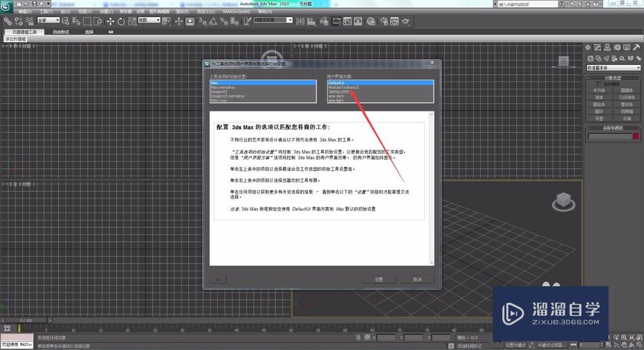Click the help question mark icon

click(596, 4)
